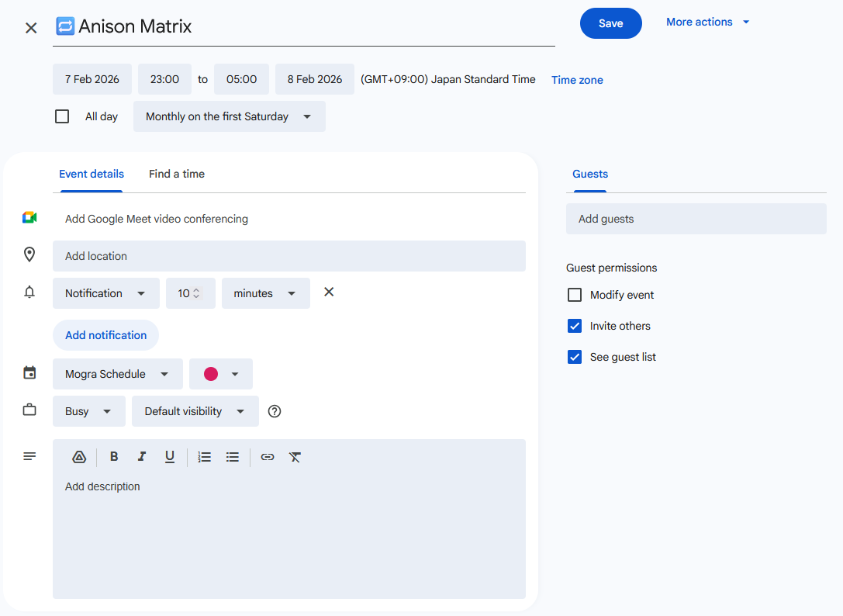
Task: Select the Guests tab
Action: [589, 174]
